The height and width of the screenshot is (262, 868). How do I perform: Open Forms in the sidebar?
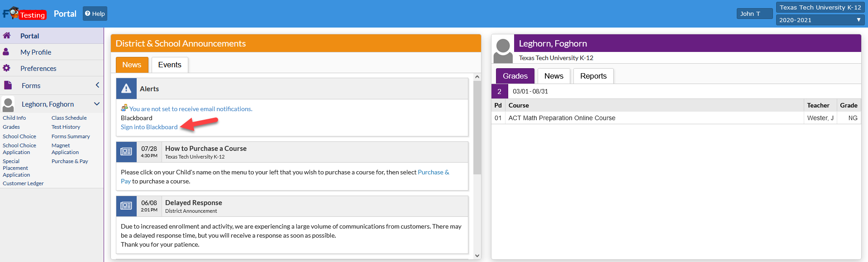(31, 85)
